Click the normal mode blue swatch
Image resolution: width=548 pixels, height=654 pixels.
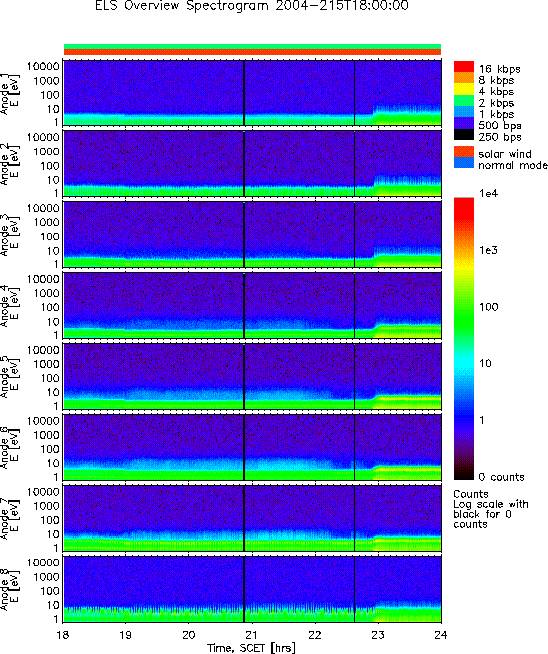[464, 163]
